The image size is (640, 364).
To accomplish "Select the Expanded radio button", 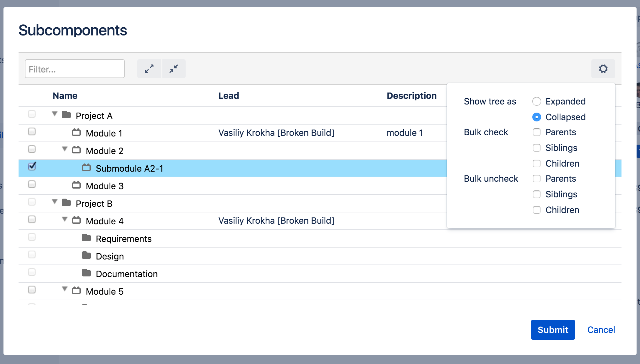I will [x=537, y=101].
